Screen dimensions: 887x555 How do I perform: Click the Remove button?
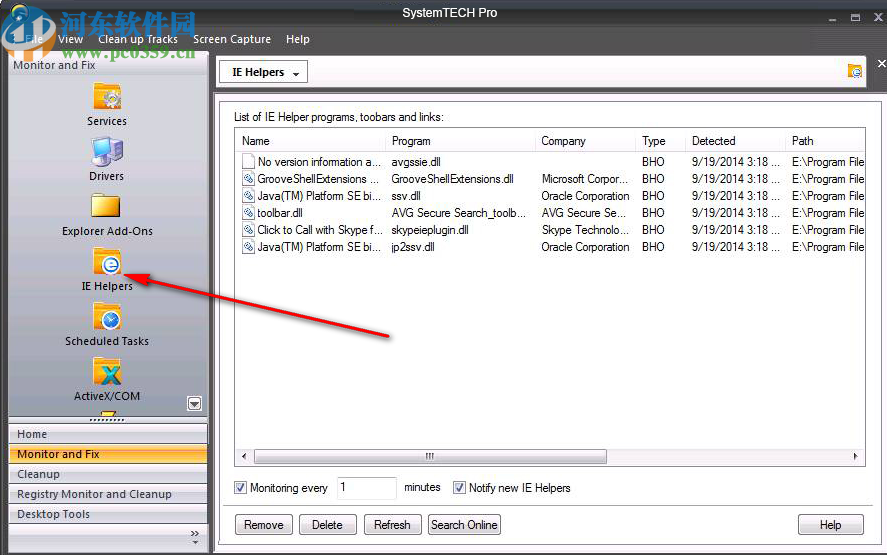pyautogui.click(x=264, y=525)
